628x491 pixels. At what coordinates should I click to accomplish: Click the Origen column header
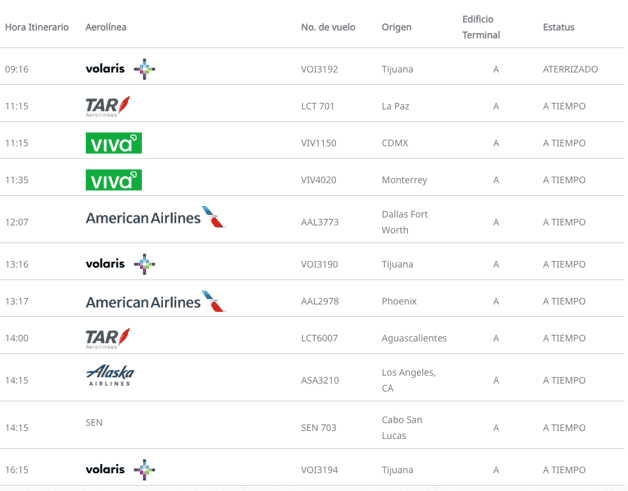tap(396, 27)
